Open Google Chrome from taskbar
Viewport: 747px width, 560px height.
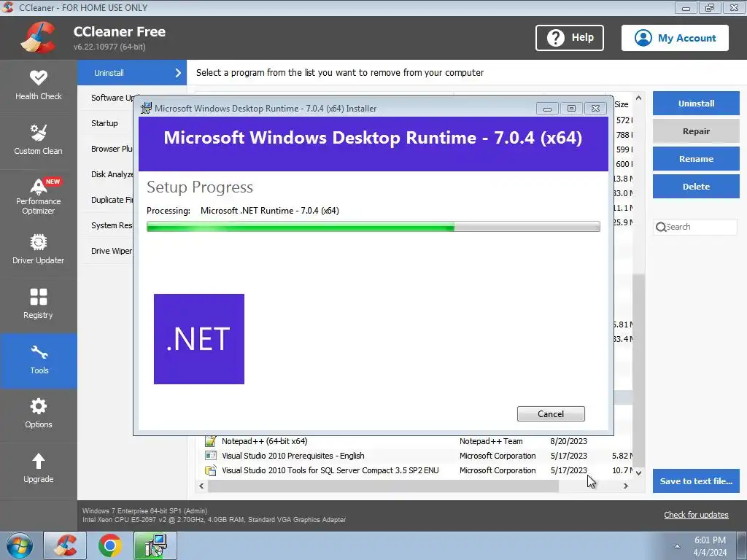coord(110,545)
